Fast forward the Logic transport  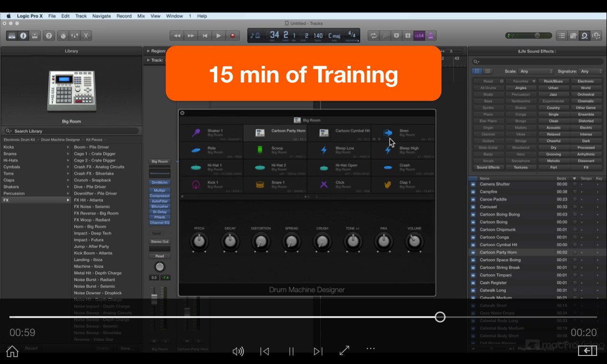[x=191, y=36]
